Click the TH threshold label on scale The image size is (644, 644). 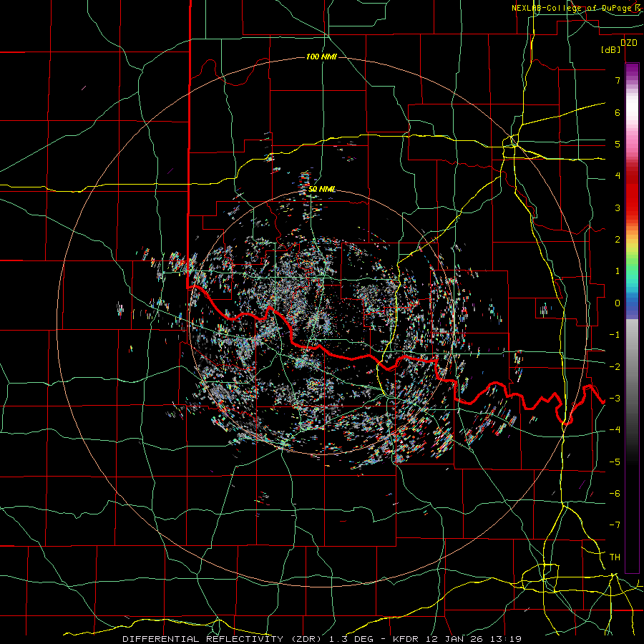click(x=615, y=557)
